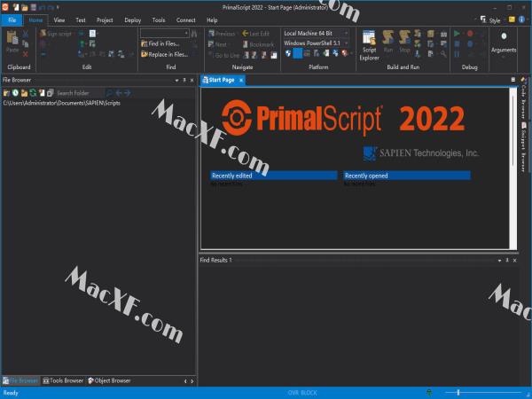
Task: Click the yellow feedback icon near Style
Action: click(512, 20)
